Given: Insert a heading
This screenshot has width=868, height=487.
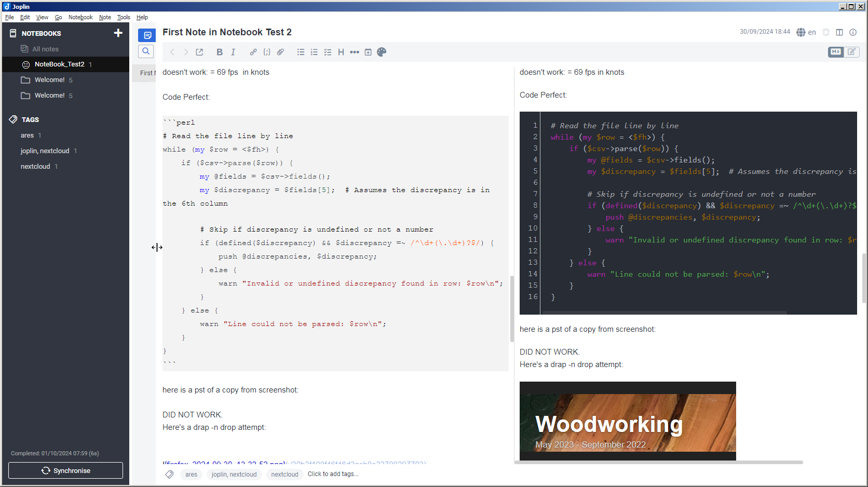Looking at the screenshot, I should coord(341,52).
